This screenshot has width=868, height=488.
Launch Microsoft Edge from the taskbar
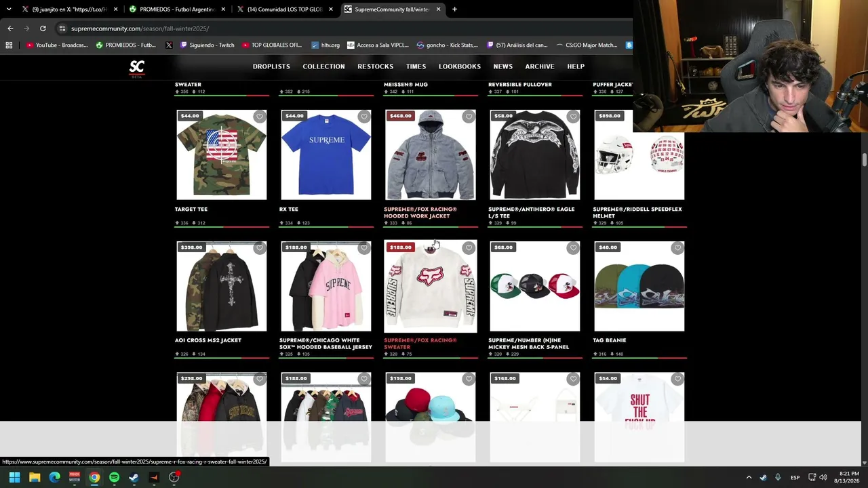pos(54,477)
